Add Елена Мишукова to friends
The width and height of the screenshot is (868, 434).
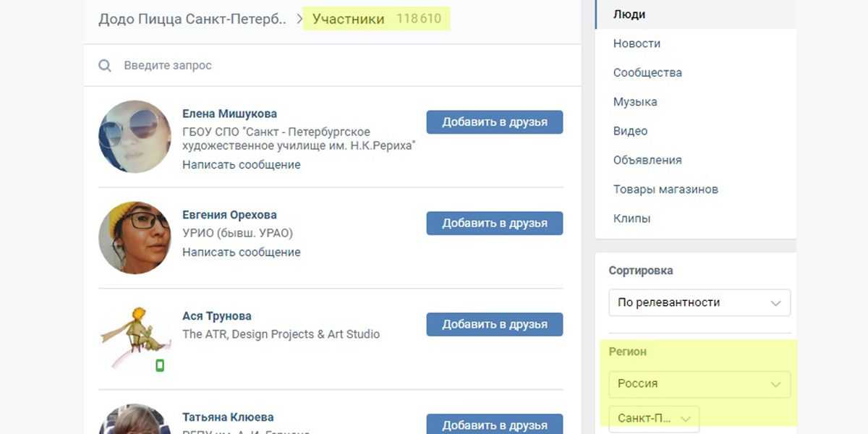[x=494, y=122]
